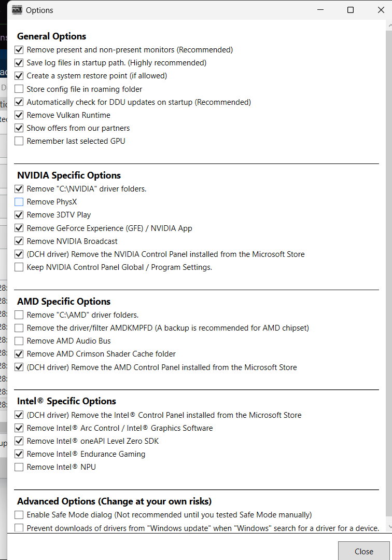This screenshot has height=560, width=392.
Task: Enable Safe Mode dialog checkbox
Action: click(19, 515)
